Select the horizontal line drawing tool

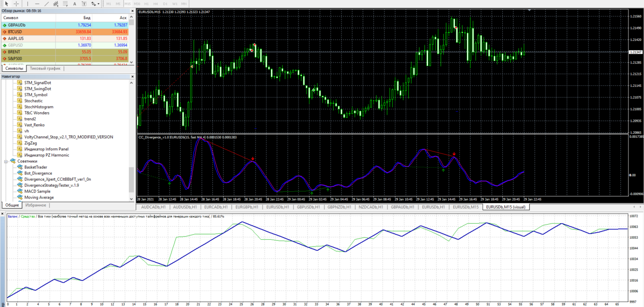point(37,3)
